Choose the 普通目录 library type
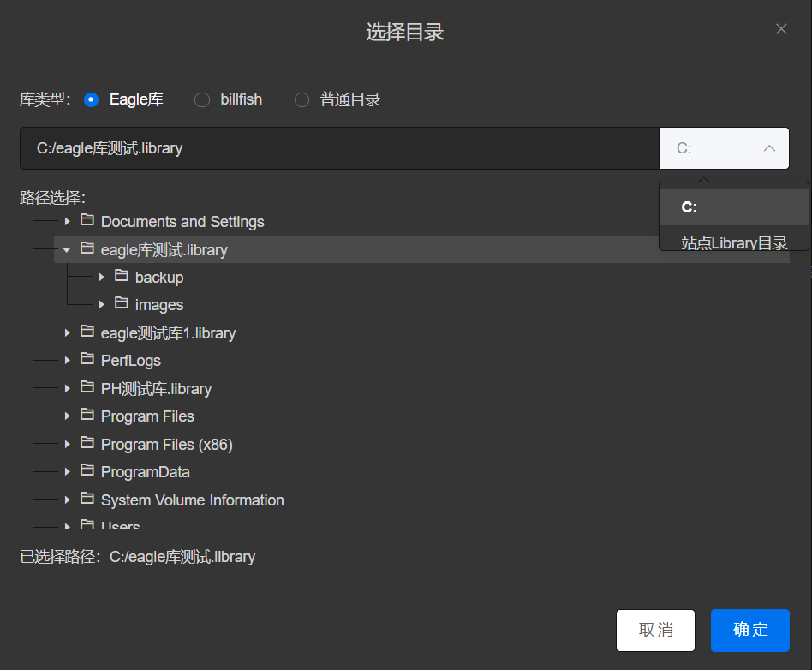 pos(302,99)
